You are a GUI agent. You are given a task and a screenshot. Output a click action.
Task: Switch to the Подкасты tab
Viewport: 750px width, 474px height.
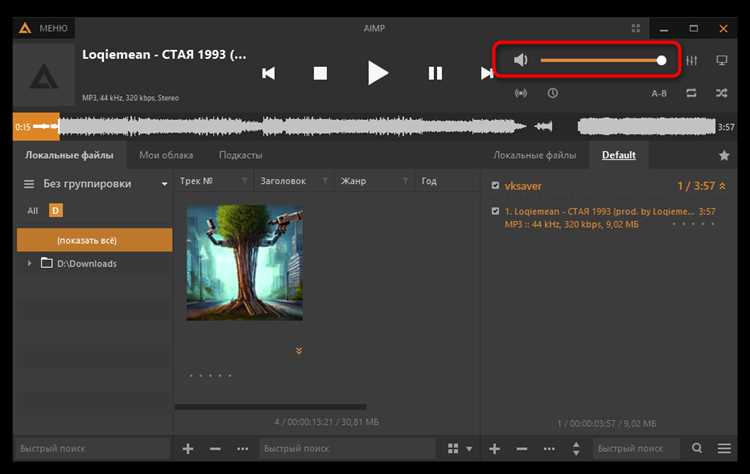(x=240, y=155)
